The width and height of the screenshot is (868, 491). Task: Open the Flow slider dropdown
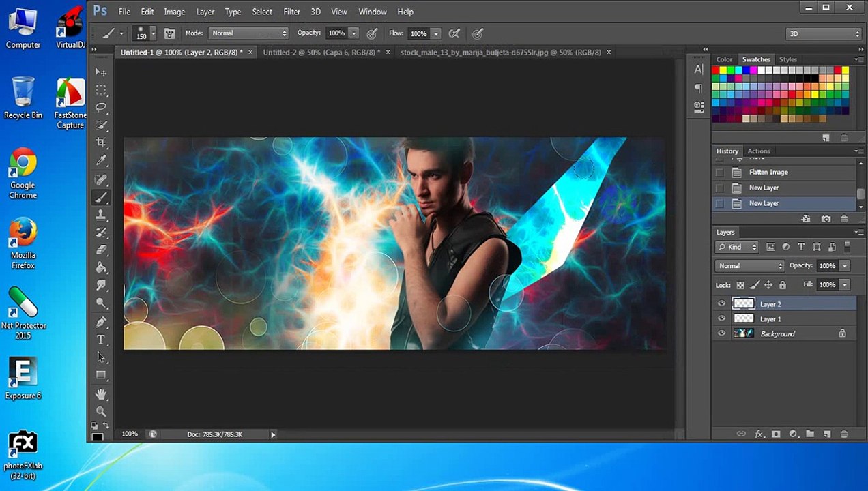(x=435, y=33)
